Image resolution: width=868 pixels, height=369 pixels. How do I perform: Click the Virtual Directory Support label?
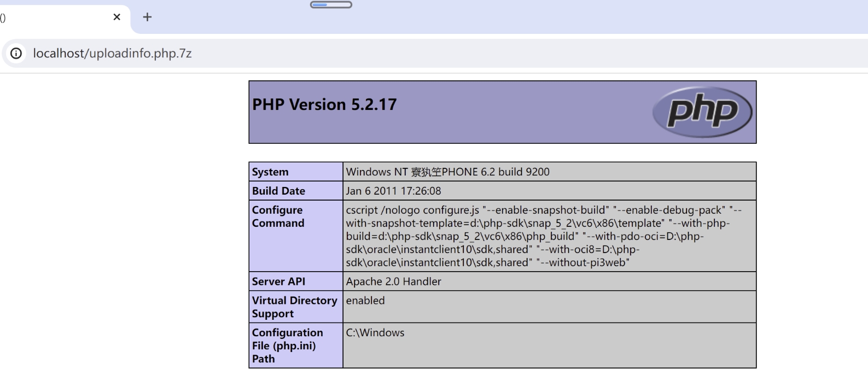294,307
